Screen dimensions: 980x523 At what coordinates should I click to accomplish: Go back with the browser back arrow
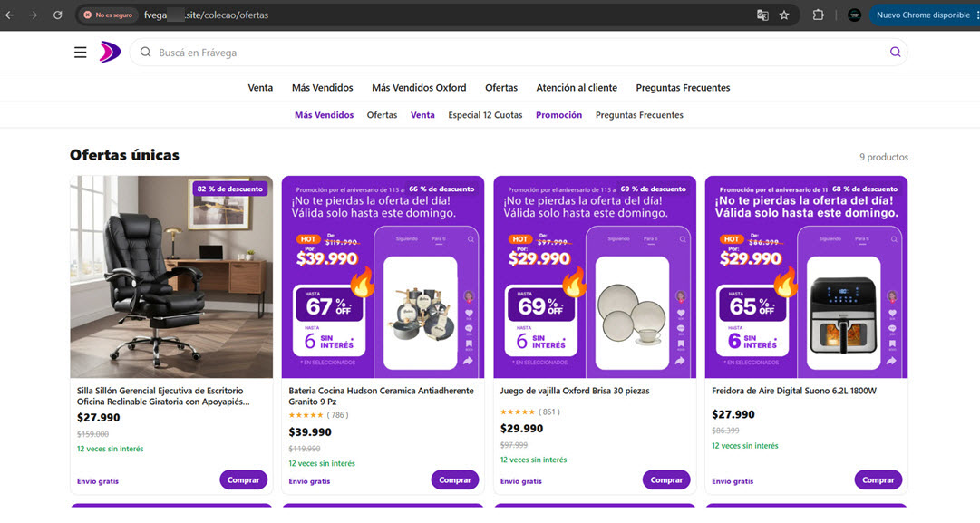click(9, 15)
